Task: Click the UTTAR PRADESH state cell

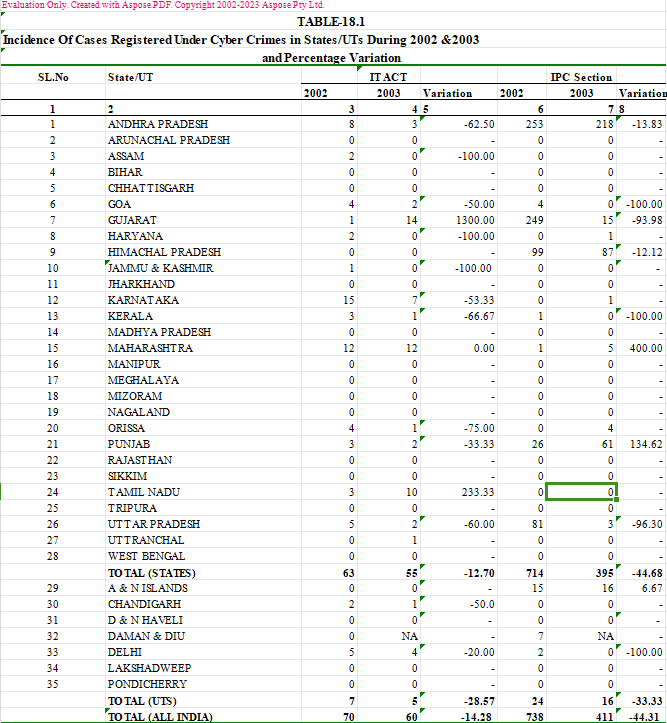Action: (x=153, y=524)
